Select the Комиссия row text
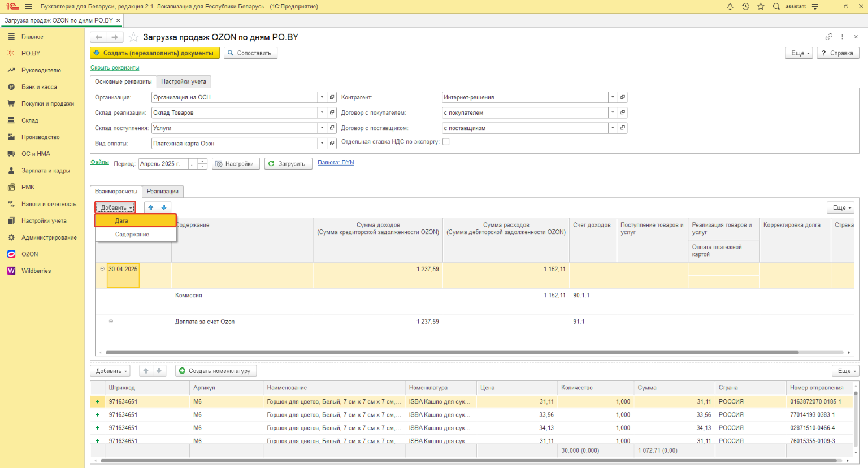This screenshot has width=868, height=468. click(x=188, y=295)
